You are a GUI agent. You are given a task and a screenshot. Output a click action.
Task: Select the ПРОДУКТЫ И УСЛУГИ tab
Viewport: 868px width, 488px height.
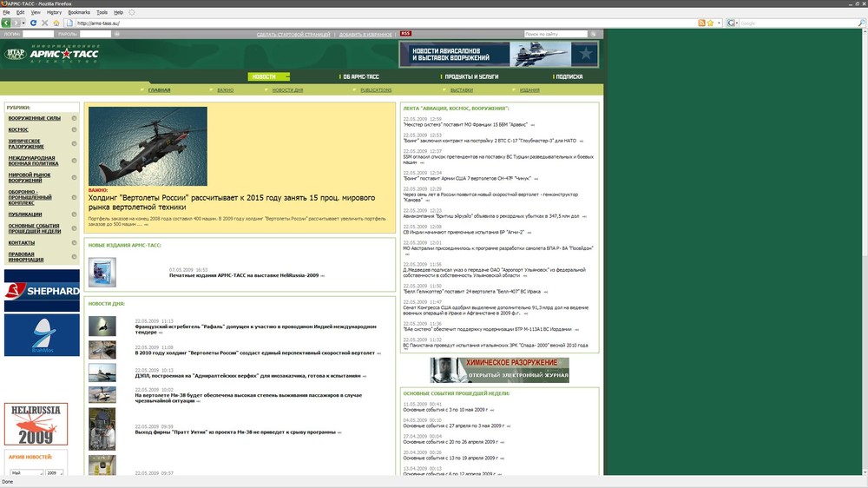pyautogui.click(x=471, y=76)
